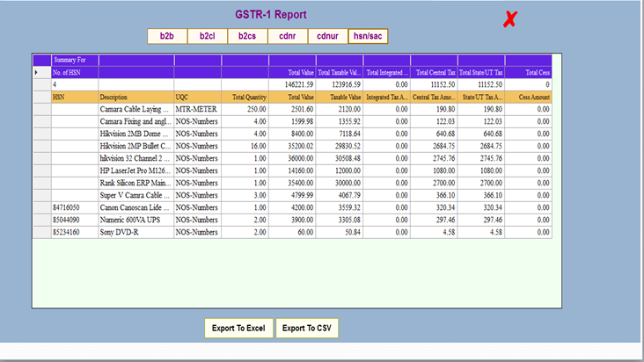Click the HSN column header

point(75,98)
